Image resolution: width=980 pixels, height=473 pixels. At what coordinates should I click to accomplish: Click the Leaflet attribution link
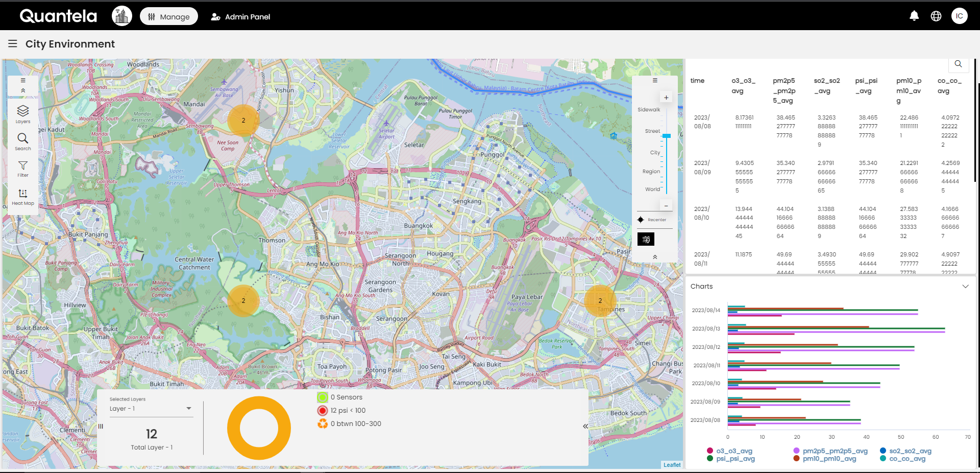pos(672,465)
